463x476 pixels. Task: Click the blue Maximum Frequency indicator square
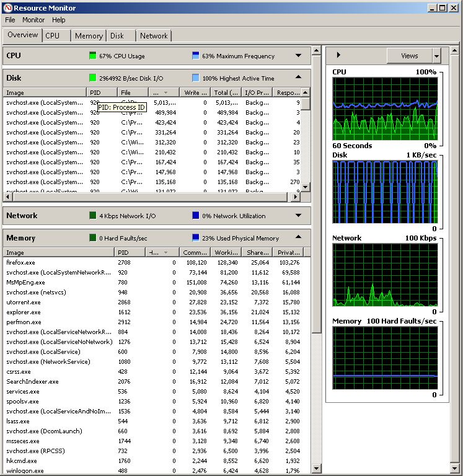195,56
